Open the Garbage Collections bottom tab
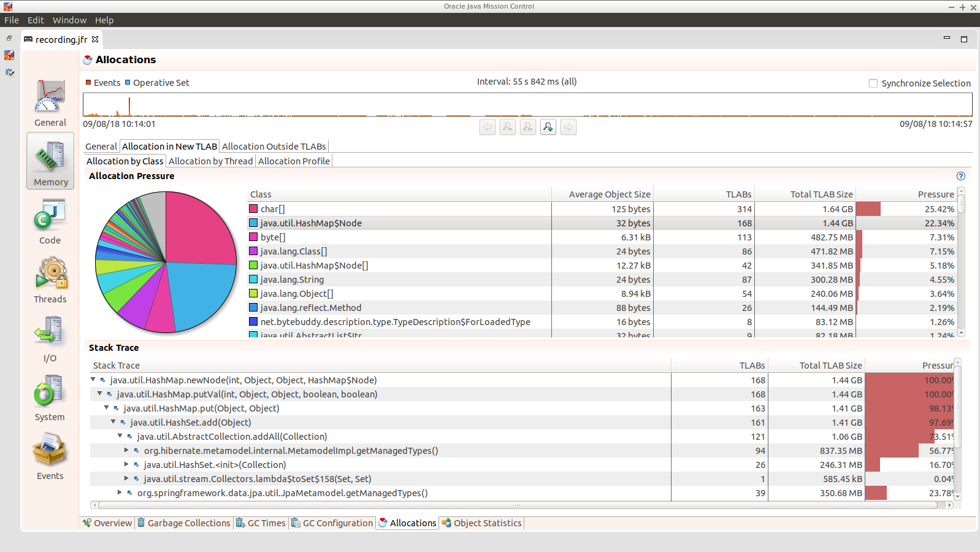 tap(183, 523)
